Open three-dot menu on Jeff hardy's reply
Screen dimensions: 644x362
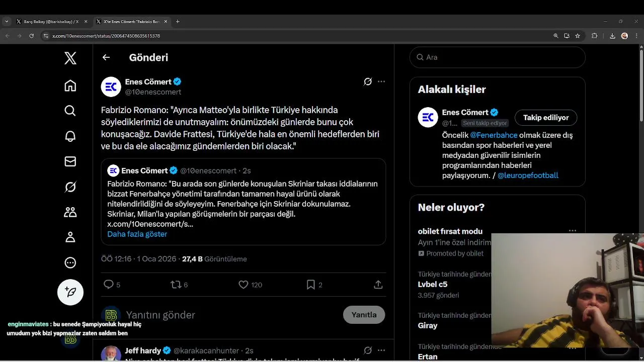point(381,350)
